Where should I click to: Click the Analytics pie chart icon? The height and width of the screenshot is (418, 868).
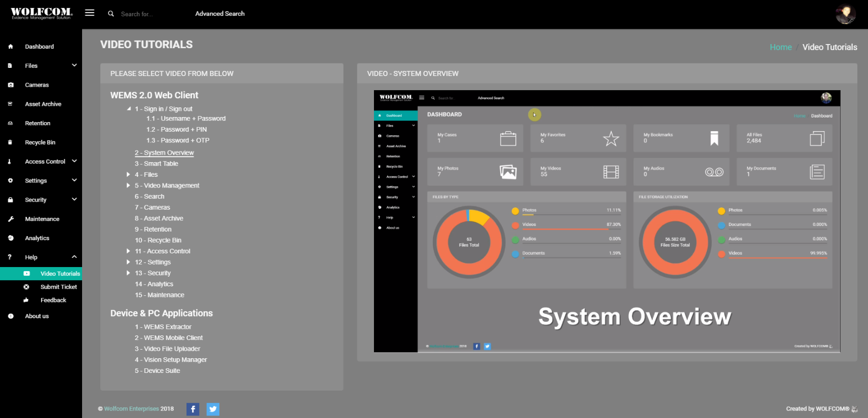(11, 238)
